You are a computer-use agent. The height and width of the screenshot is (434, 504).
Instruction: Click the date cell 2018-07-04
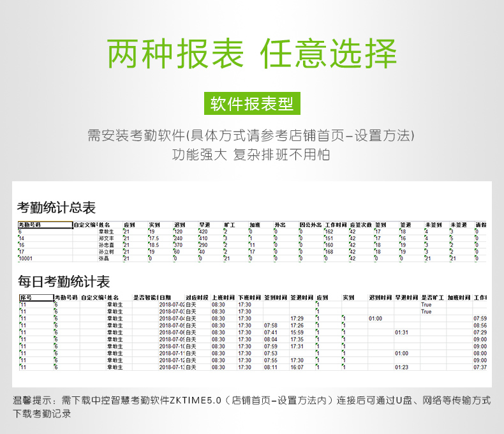click(x=172, y=318)
